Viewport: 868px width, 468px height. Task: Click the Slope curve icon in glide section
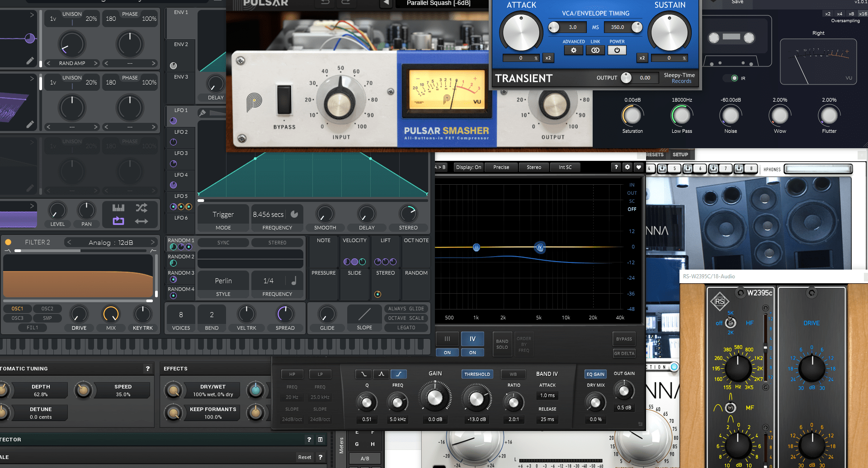pyautogui.click(x=364, y=314)
